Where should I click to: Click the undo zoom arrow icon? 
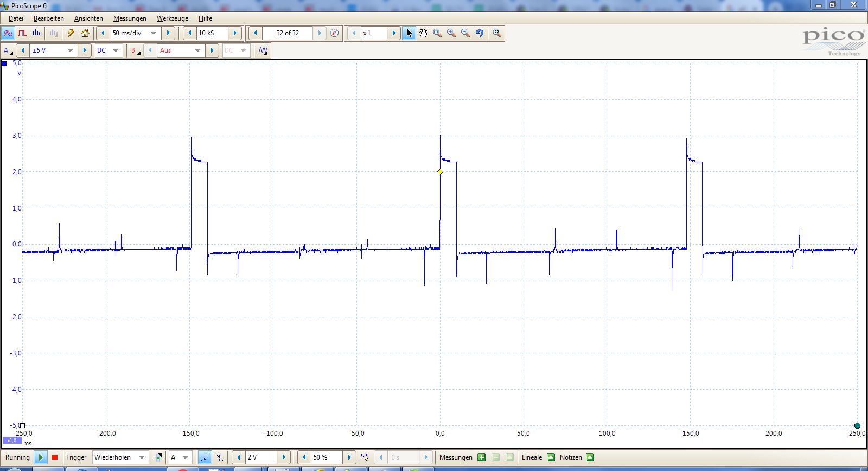[x=480, y=33]
